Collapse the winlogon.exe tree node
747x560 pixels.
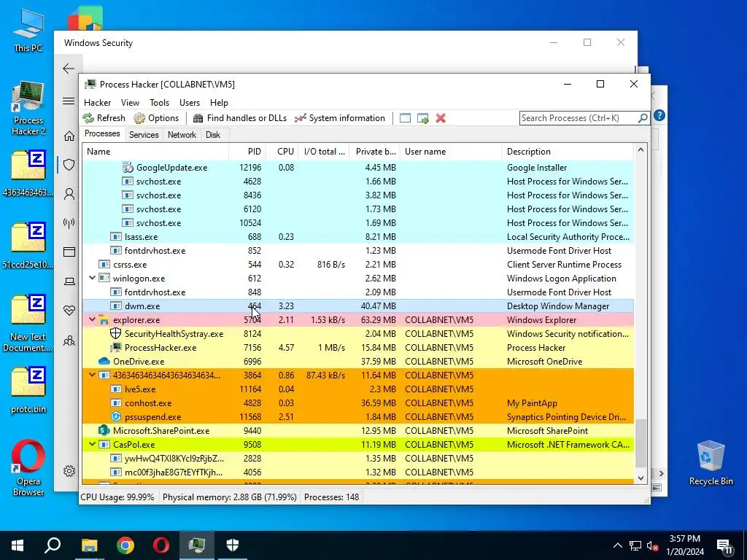(92, 278)
